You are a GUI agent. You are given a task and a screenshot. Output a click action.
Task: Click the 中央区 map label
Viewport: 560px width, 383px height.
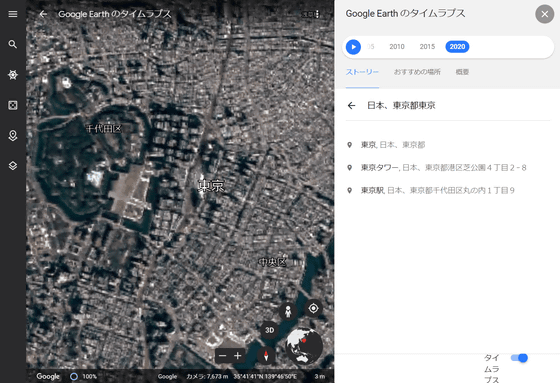tap(272, 262)
